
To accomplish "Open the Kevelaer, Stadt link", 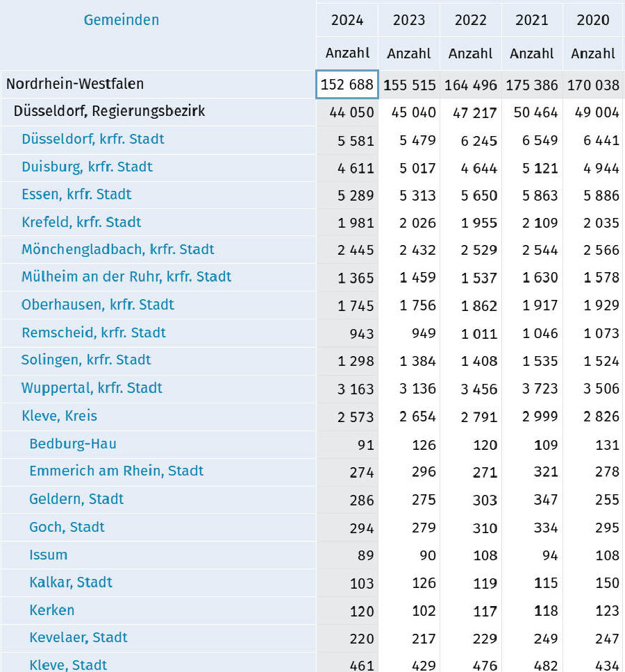I will pyautogui.click(x=78, y=638).
